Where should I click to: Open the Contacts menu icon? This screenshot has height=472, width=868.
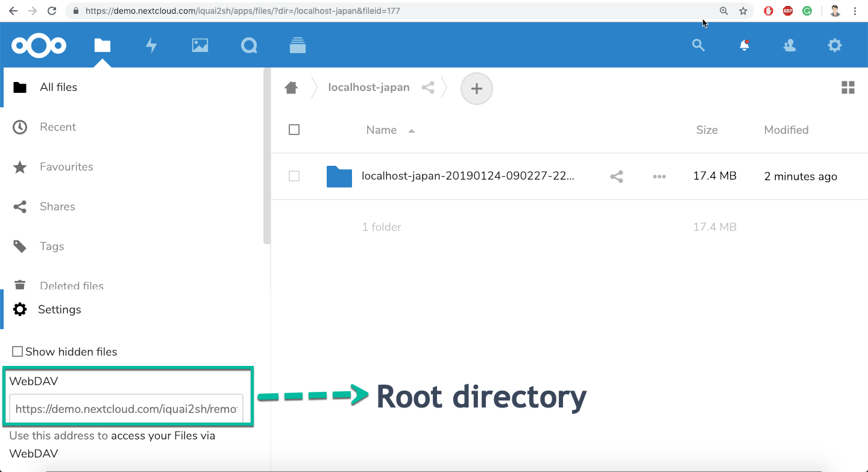pyautogui.click(x=790, y=45)
